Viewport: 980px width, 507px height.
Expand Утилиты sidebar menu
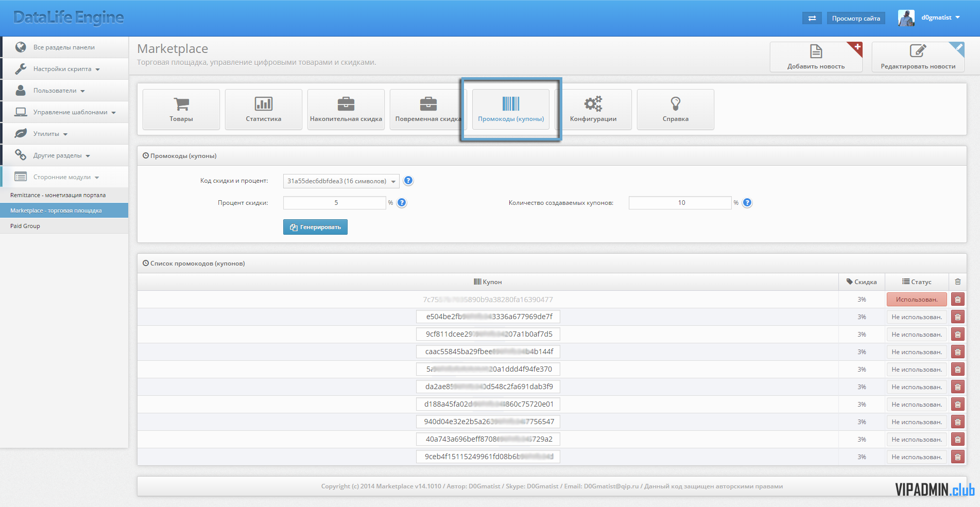tap(64, 134)
